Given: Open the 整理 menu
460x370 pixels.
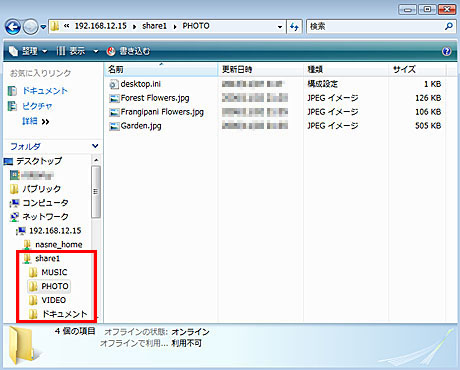Looking at the screenshot, I should 28,51.
